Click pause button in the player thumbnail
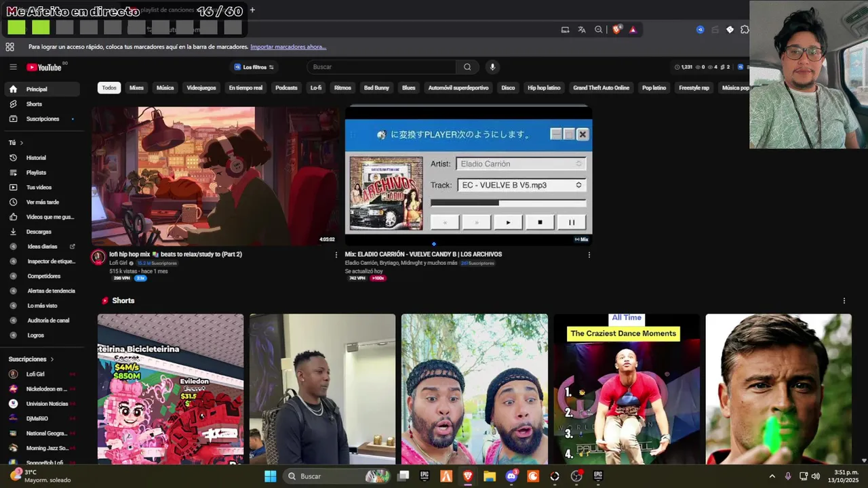 point(572,222)
